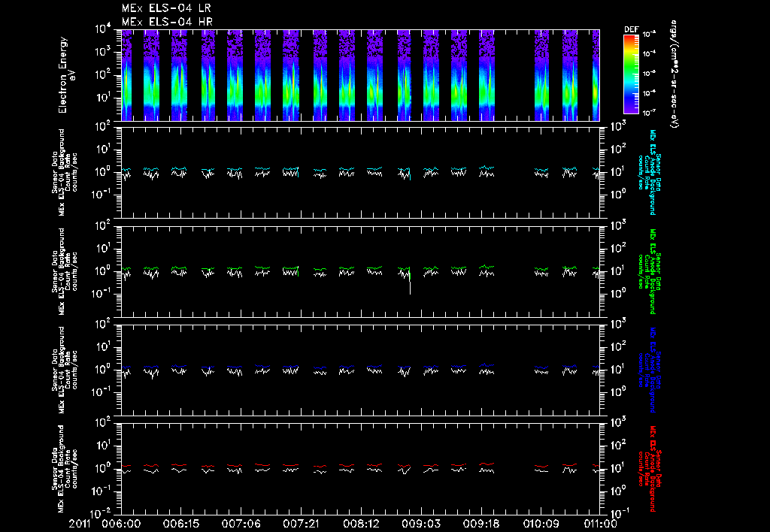Click the first spectrogram stripe at 006:00
Viewport: 770px width, 532px height.
pyautogui.click(x=126, y=75)
